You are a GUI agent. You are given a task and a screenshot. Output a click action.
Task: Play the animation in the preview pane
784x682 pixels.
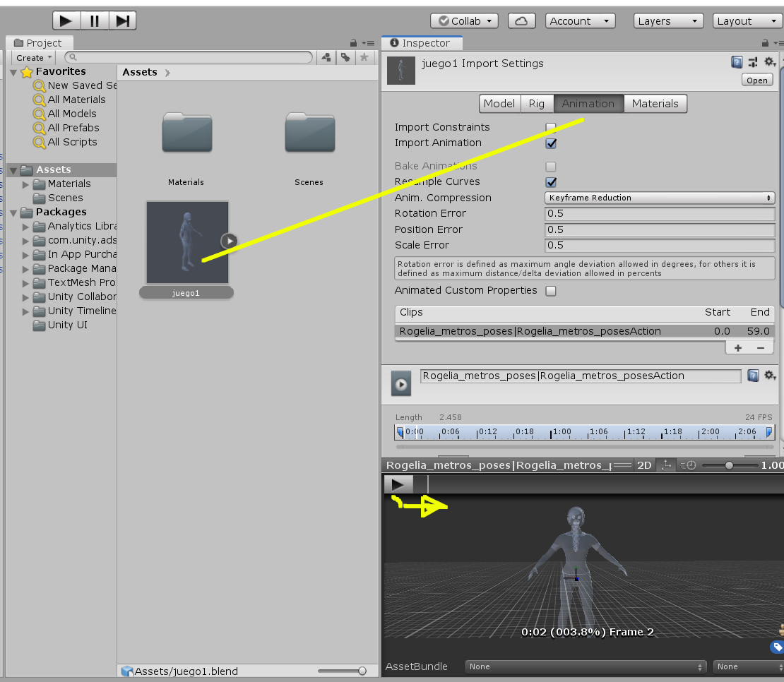398,484
